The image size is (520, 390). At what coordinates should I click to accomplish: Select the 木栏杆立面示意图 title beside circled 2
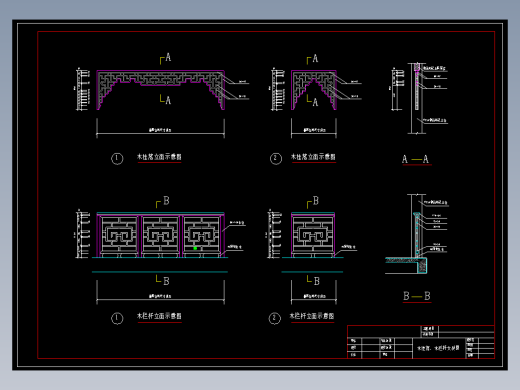click(x=312, y=316)
